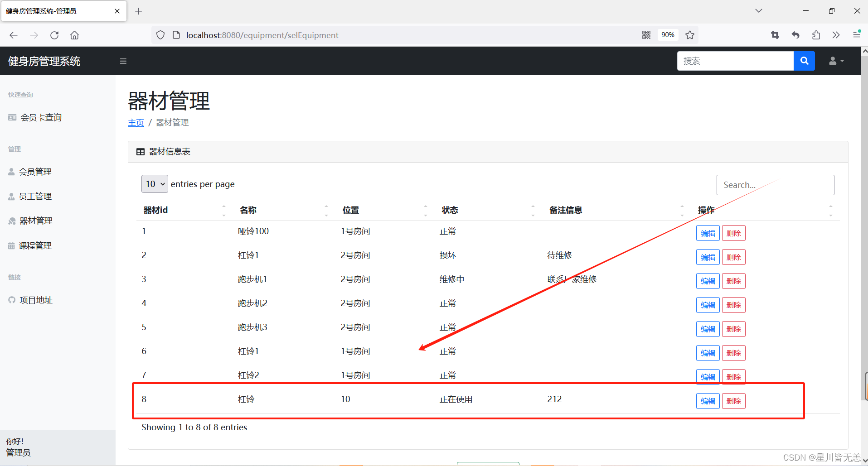Select the 212 note cell
This screenshot has height=466, width=868.
[554, 399]
